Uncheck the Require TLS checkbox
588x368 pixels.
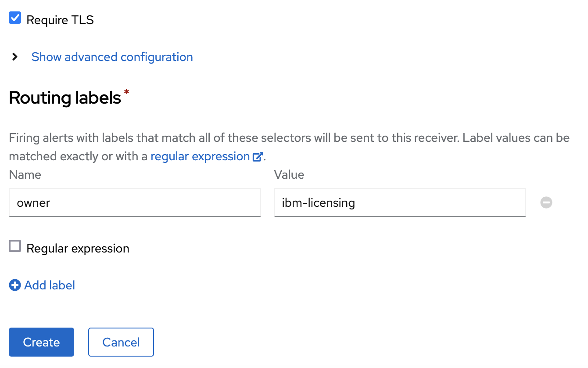(x=14, y=18)
